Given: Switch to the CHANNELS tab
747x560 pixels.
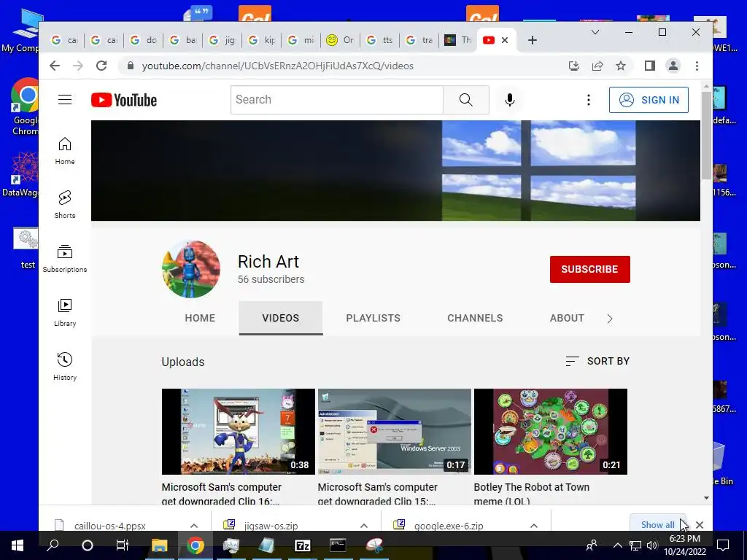Looking at the screenshot, I should click(x=475, y=318).
